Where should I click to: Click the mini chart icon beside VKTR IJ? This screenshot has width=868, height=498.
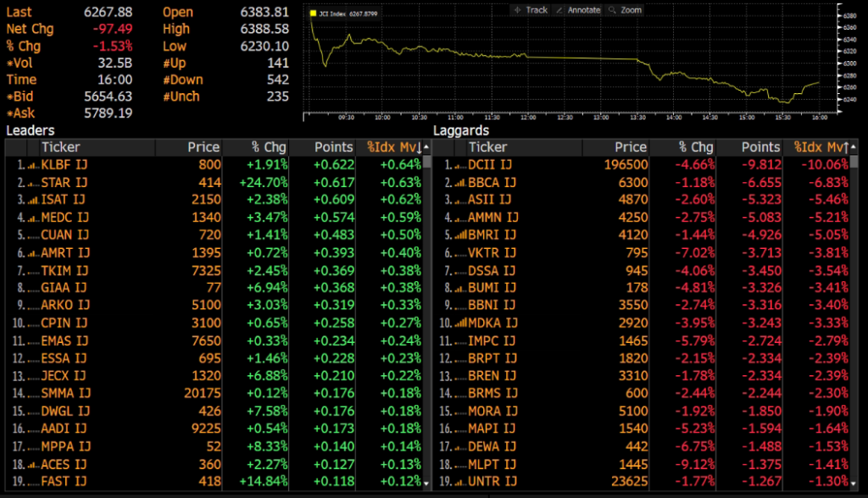point(460,253)
